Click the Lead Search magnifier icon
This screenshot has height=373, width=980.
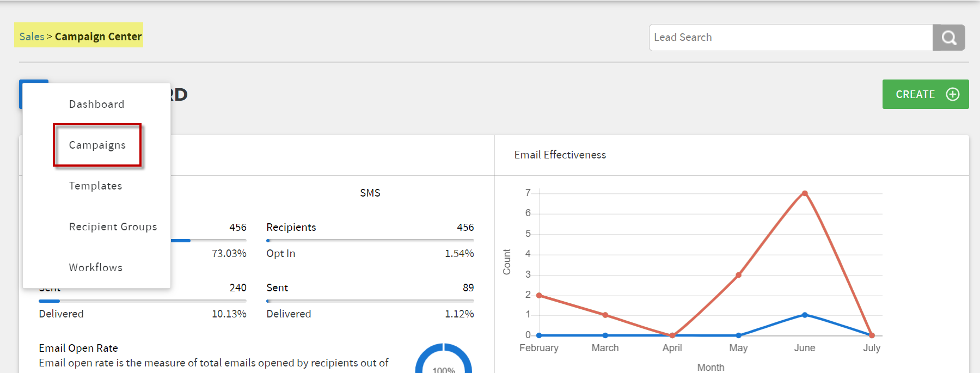tap(948, 38)
